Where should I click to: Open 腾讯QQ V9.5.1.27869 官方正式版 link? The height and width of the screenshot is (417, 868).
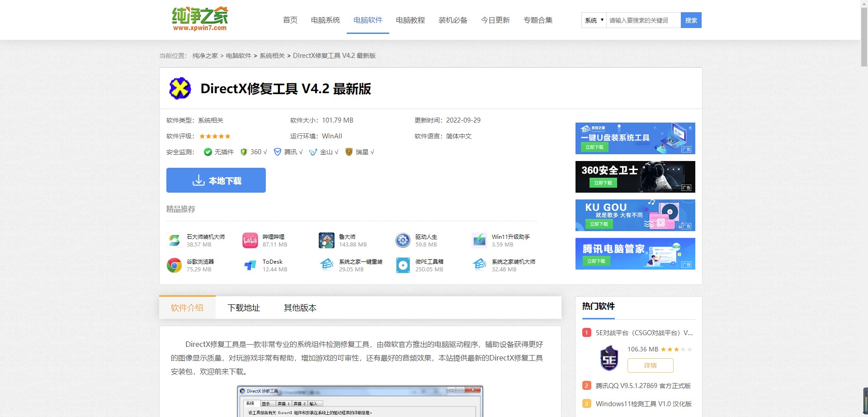[643, 386]
